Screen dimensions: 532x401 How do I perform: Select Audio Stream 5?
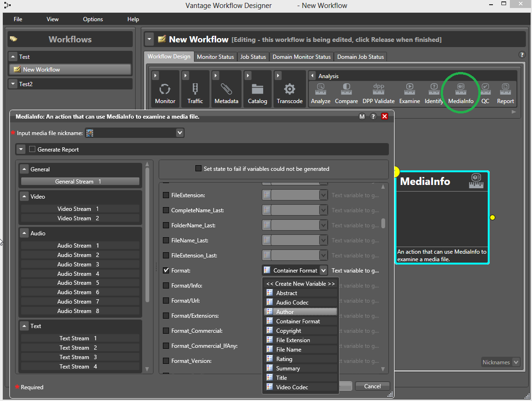[80, 283]
